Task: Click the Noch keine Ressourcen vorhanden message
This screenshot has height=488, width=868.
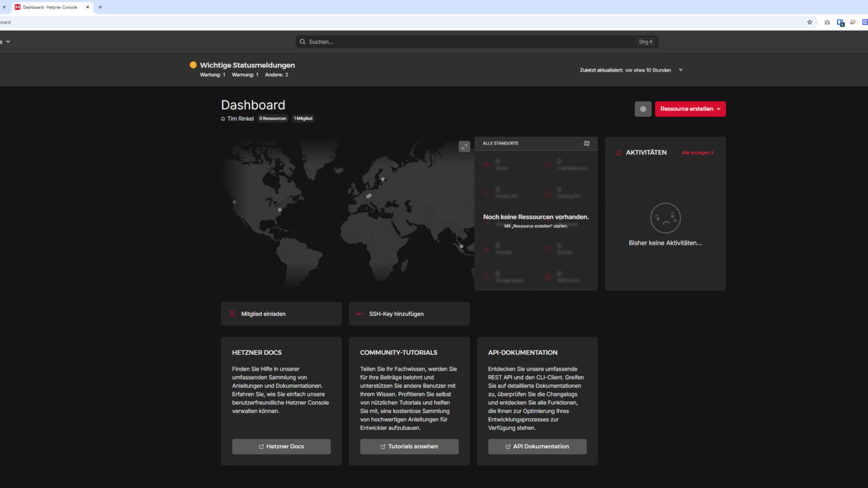Action: (536, 217)
